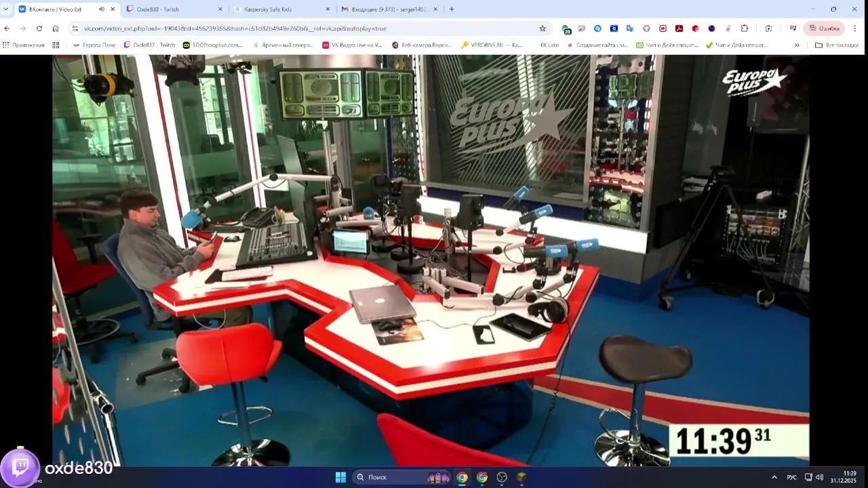The width and height of the screenshot is (868, 488).
Task: Open the VK Видео Live bookmark
Action: click(x=353, y=45)
